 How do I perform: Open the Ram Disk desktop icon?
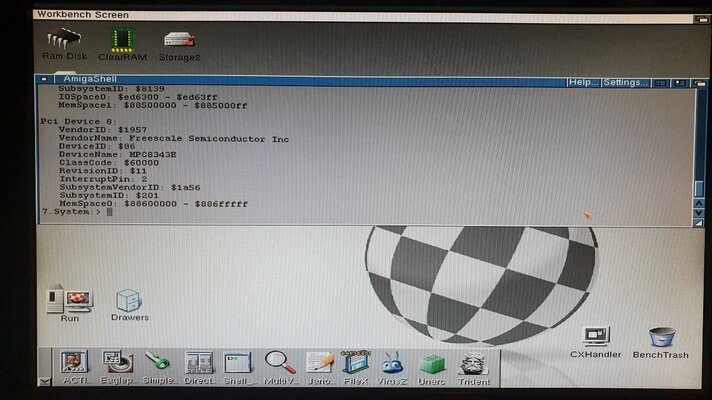tap(63, 41)
